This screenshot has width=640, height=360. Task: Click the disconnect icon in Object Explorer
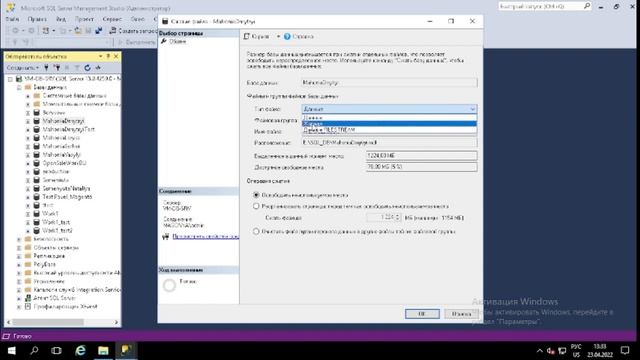(x=57, y=68)
